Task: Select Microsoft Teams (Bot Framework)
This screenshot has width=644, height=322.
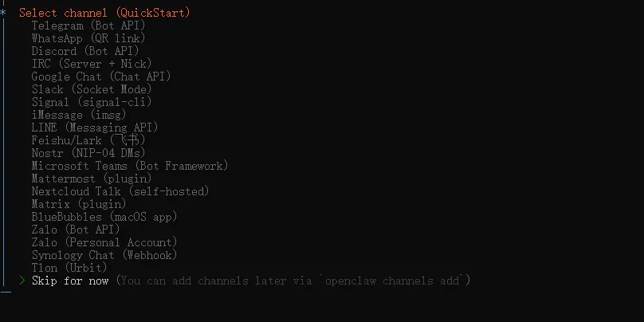Action: click(x=130, y=166)
